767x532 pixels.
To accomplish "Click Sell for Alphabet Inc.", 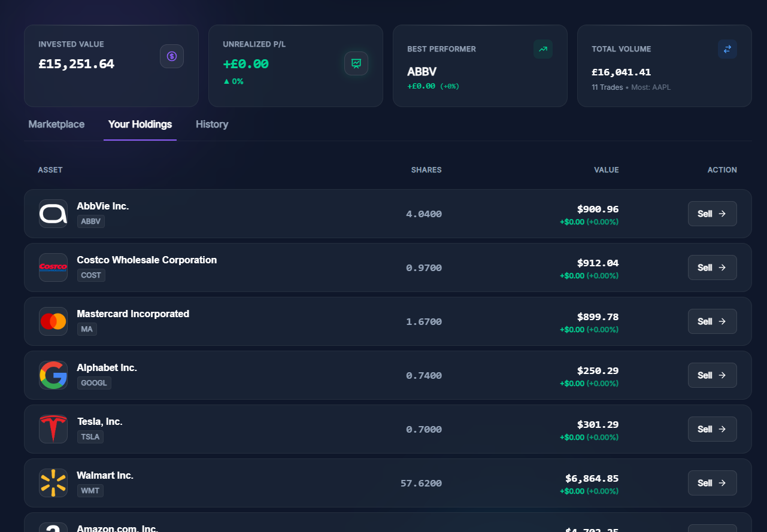I will click(x=712, y=375).
